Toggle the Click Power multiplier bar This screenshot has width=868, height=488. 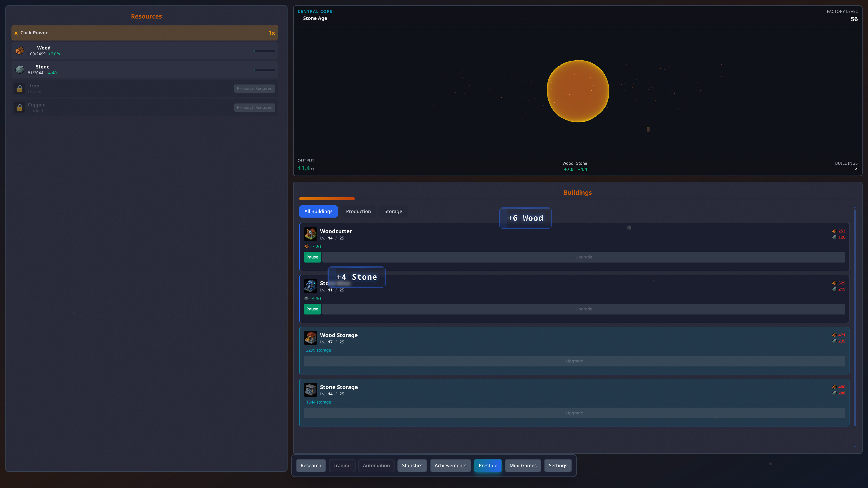pyautogui.click(x=145, y=33)
